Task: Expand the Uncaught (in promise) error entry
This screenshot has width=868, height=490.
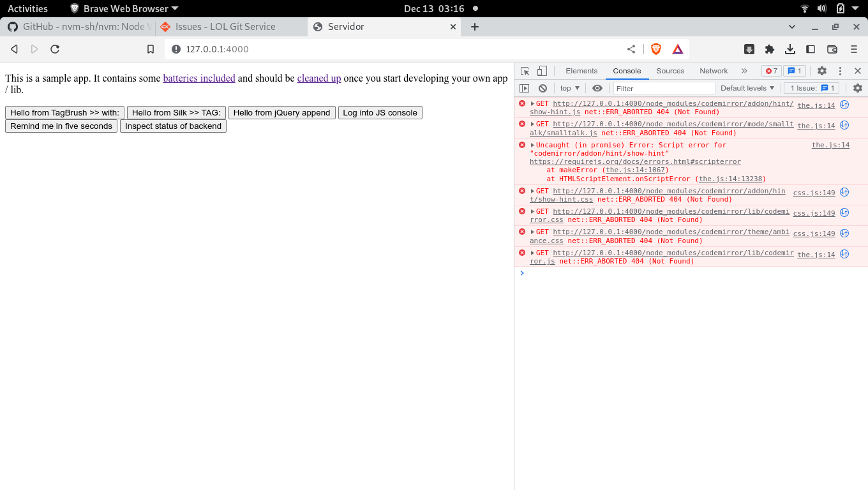Action: click(533, 145)
